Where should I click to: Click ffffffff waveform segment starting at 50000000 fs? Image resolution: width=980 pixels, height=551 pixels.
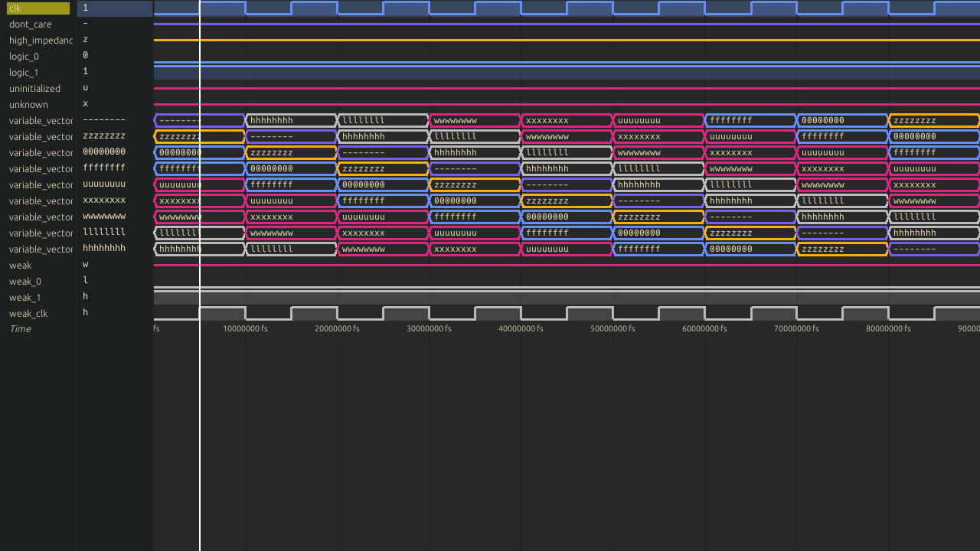(659, 249)
